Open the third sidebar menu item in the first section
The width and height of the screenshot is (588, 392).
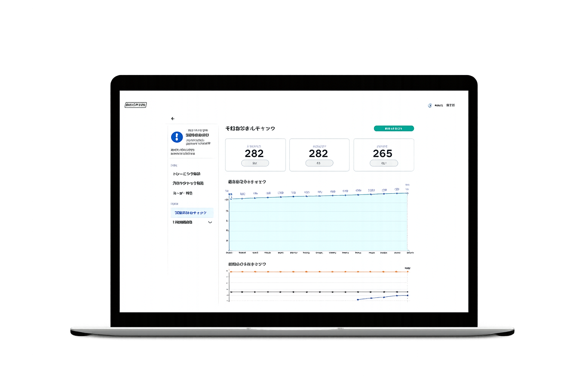pos(183,193)
